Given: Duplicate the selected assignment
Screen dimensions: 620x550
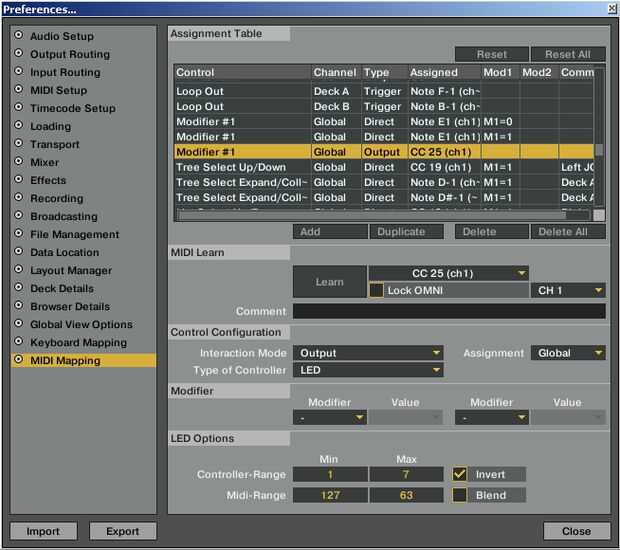Looking at the screenshot, I should coord(406,232).
